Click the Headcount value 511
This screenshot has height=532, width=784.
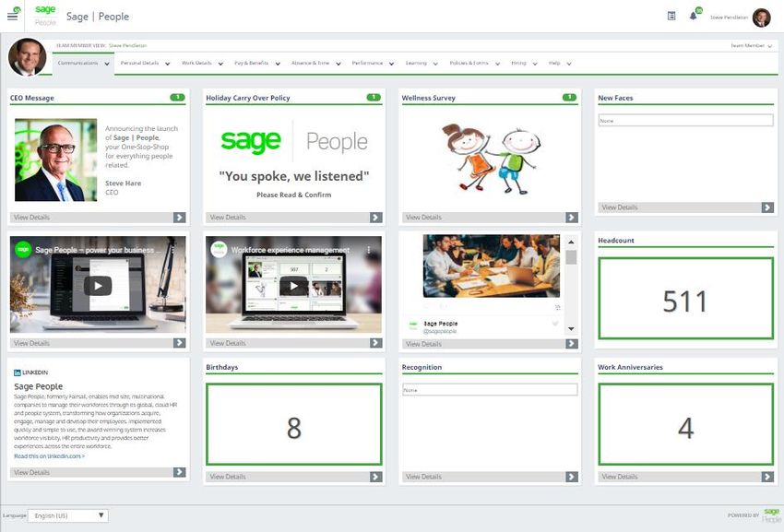(685, 301)
